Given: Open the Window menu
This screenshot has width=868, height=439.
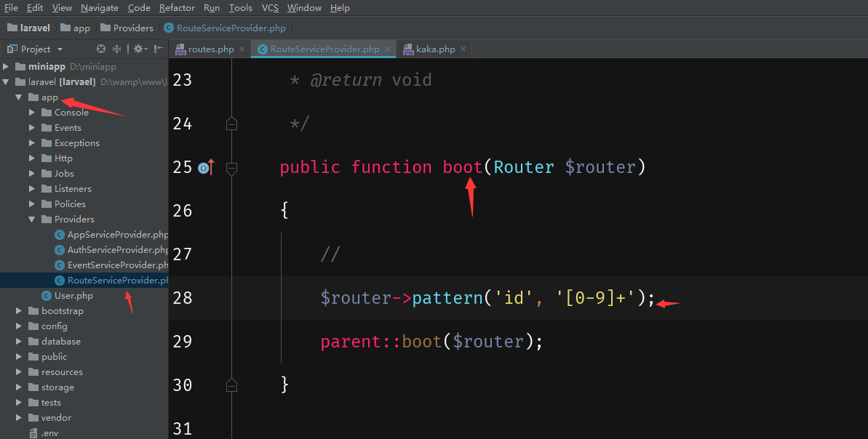Looking at the screenshot, I should 304,8.
